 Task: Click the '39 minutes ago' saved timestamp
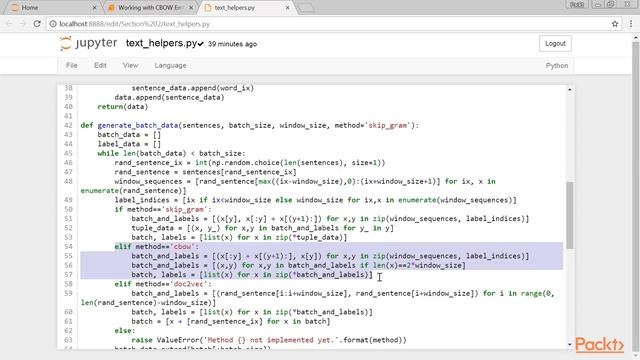232,44
